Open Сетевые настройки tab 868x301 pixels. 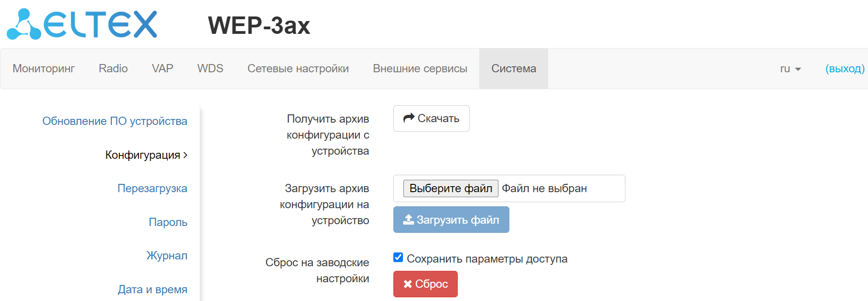pyautogui.click(x=298, y=69)
